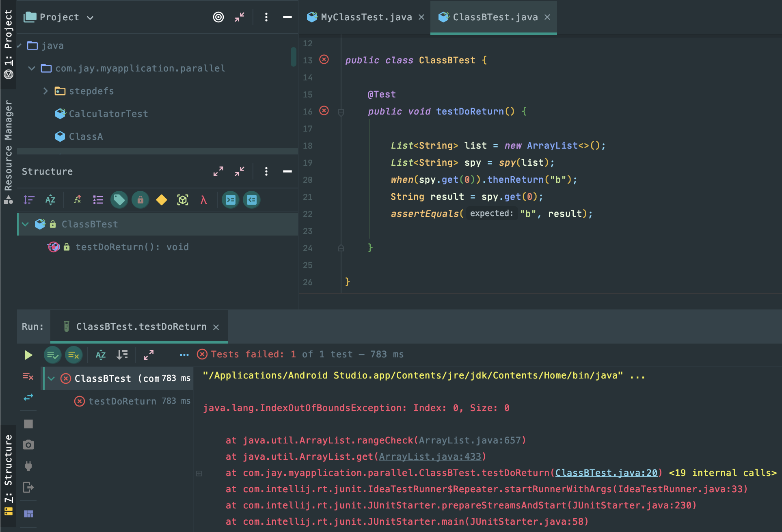This screenshot has height=532, width=782.
Task: Collapse the ClassBTest node in test results
Action: 51,378
